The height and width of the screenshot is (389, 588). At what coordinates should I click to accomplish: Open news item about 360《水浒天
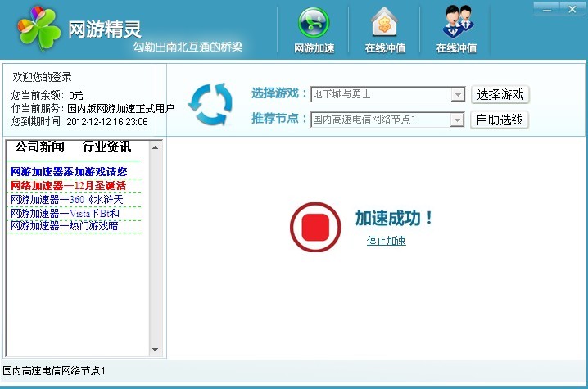[67, 199]
